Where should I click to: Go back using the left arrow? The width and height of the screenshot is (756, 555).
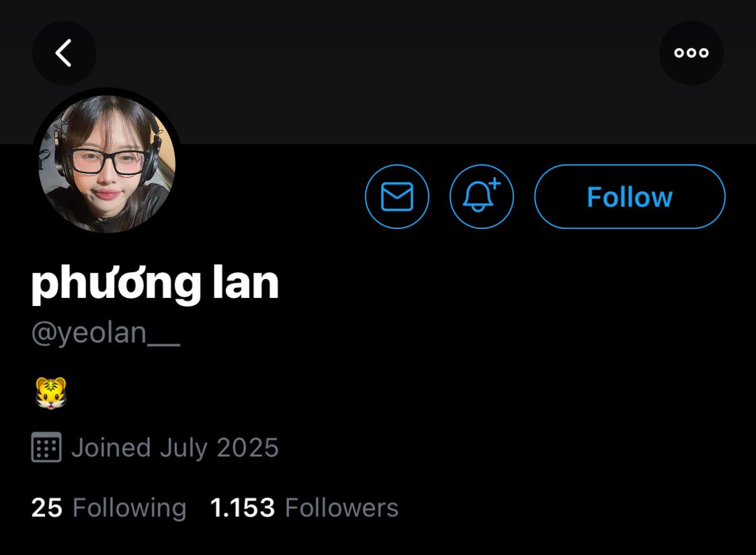click(x=64, y=53)
